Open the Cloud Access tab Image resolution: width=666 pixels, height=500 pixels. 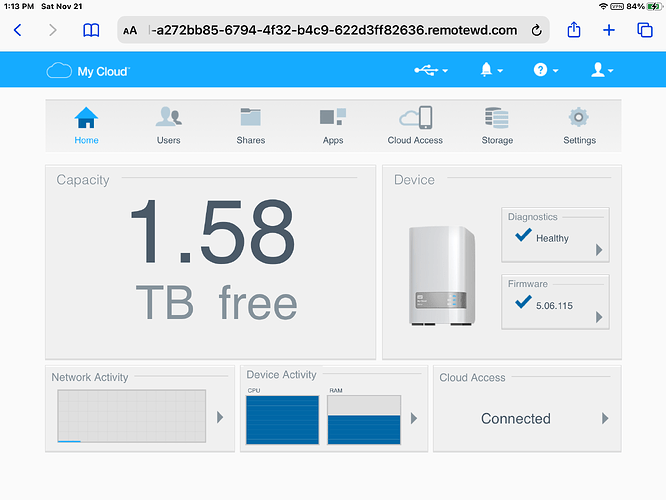(415, 125)
